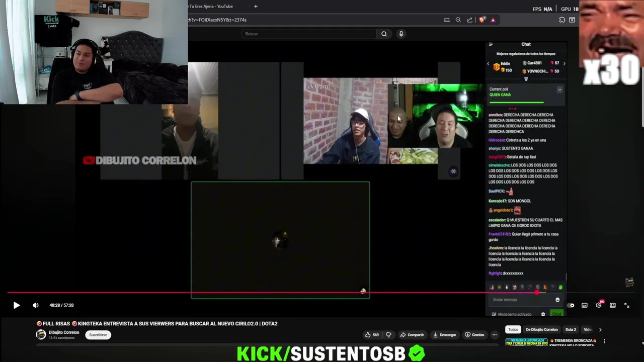Open emoji picker in chat input

tap(557, 300)
